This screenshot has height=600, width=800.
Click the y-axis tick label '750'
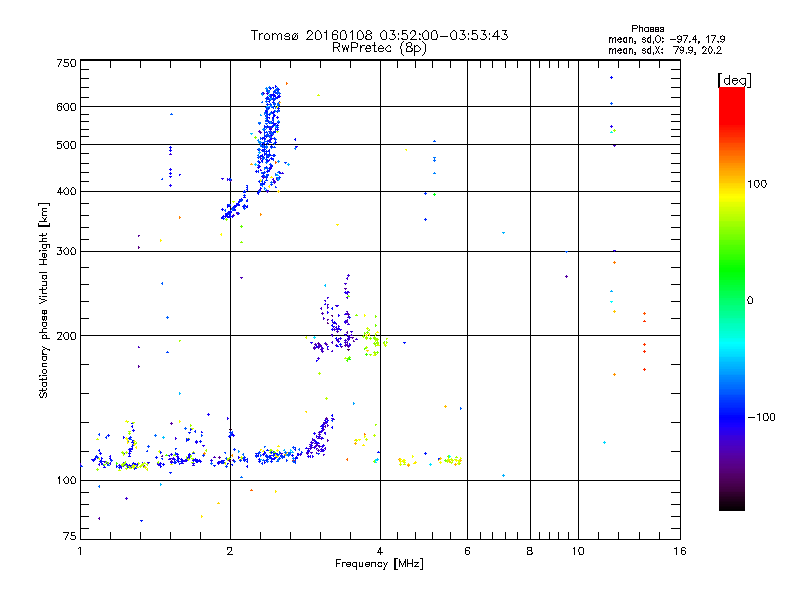click(x=66, y=63)
